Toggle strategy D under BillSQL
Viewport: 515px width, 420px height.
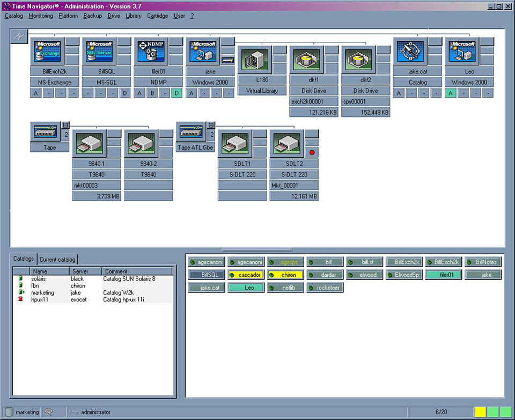(x=125, y=93)
